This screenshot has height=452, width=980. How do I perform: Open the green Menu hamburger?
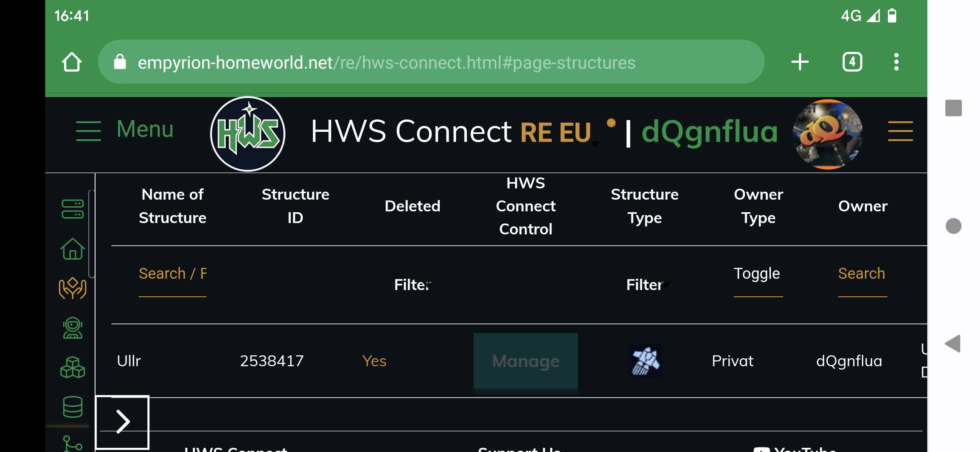coord(125,130)
